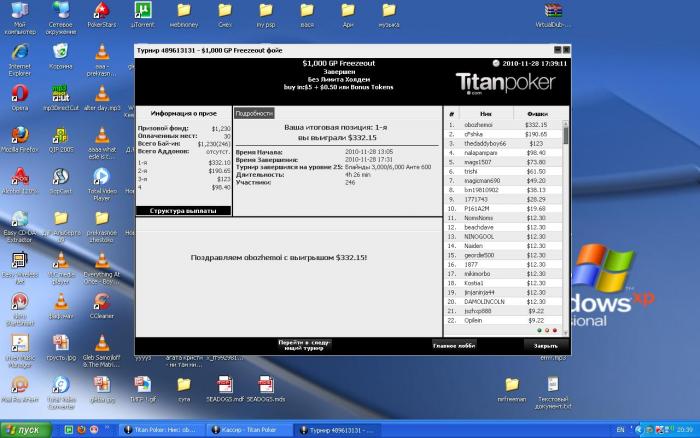This screenshot has height=438, width=700.
Task: Select player DAMOLINCOLN row
Action: click(x=503, y=302)
